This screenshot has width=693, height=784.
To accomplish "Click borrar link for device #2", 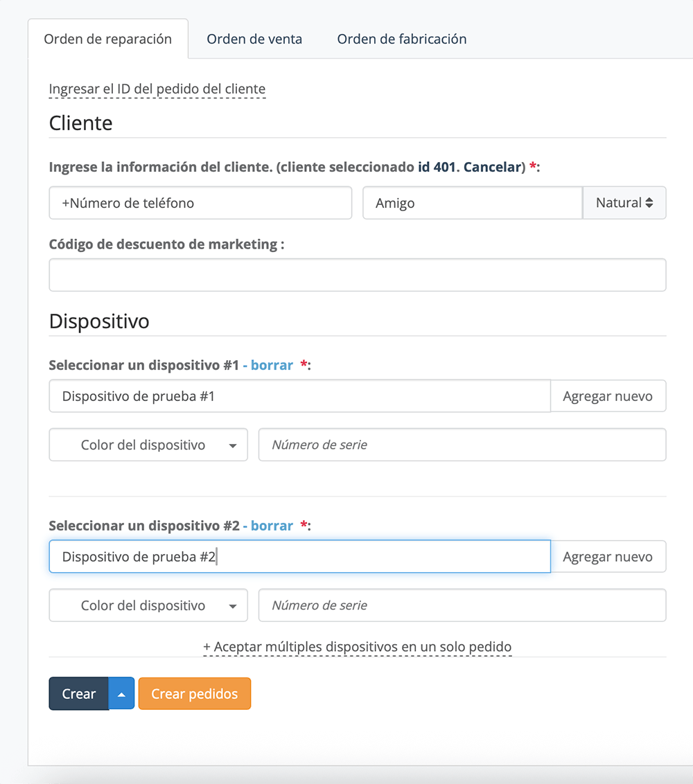I will 272,526.
